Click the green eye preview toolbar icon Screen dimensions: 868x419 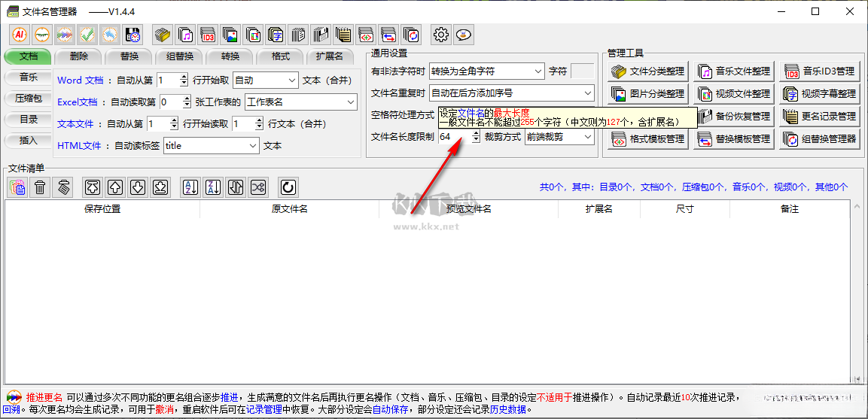click(42, 35)
